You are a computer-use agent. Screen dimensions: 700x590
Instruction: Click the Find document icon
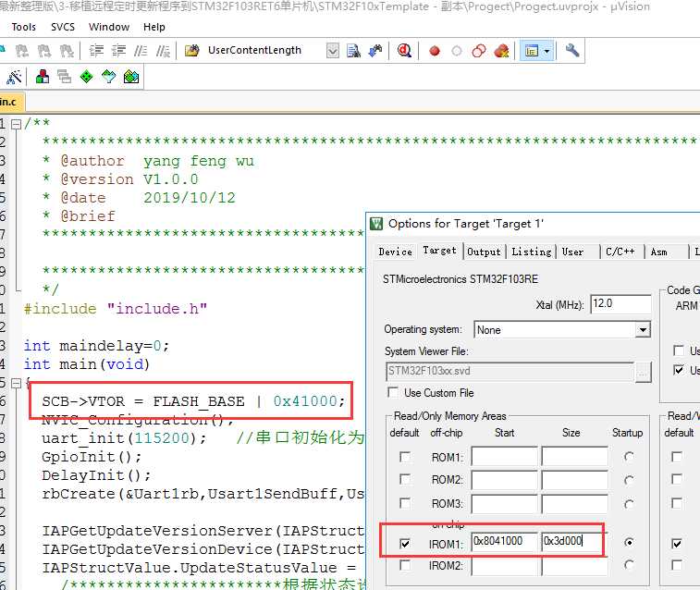pos(353,51)
